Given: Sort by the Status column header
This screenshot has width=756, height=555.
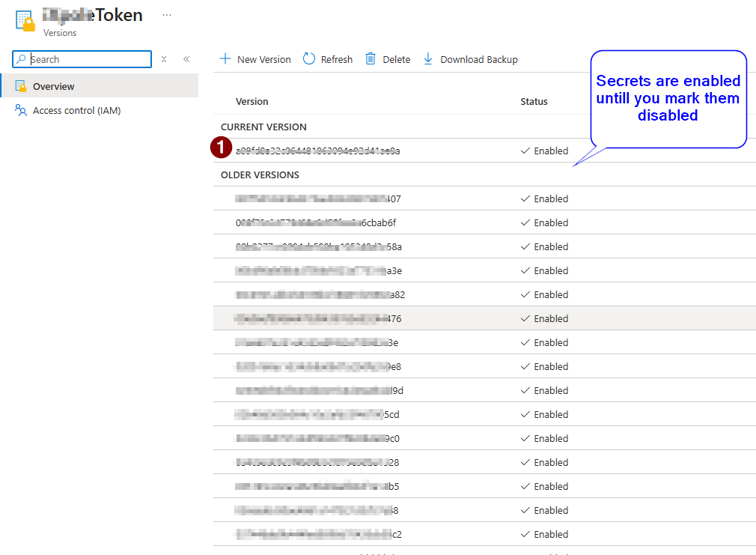Looking at the screenshot, I should pos(534,101).
